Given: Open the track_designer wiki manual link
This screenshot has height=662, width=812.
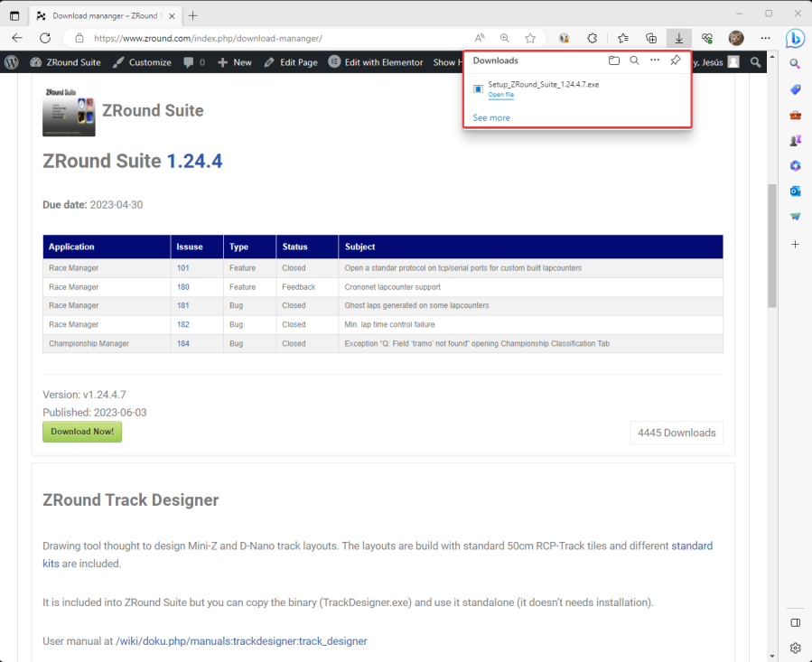Looking at the screenshot, I should point(241,641).
